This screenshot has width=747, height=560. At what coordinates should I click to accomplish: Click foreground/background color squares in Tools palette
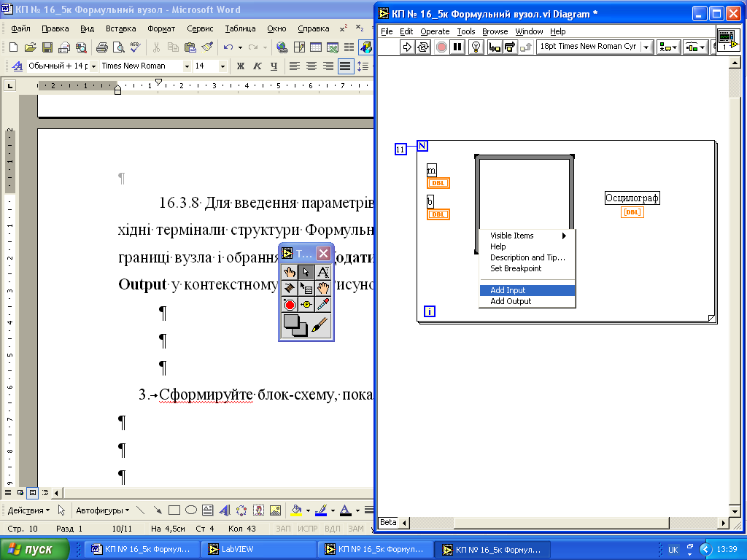click(x=295, y=325)
